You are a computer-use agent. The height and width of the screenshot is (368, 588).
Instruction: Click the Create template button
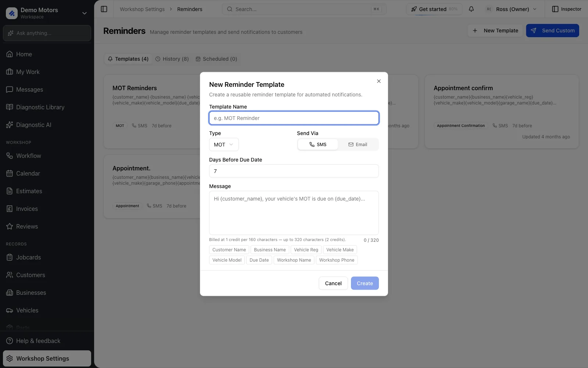(365, 283)
